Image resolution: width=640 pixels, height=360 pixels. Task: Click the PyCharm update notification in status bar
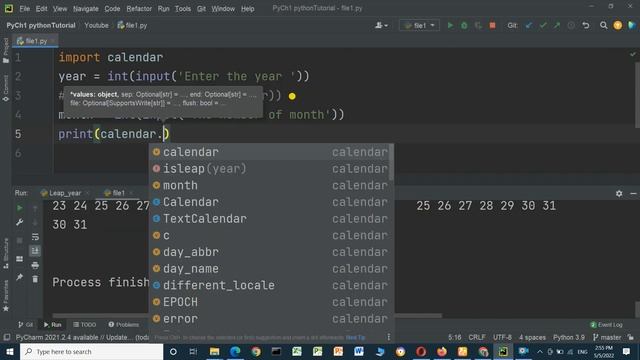[82, 338]
